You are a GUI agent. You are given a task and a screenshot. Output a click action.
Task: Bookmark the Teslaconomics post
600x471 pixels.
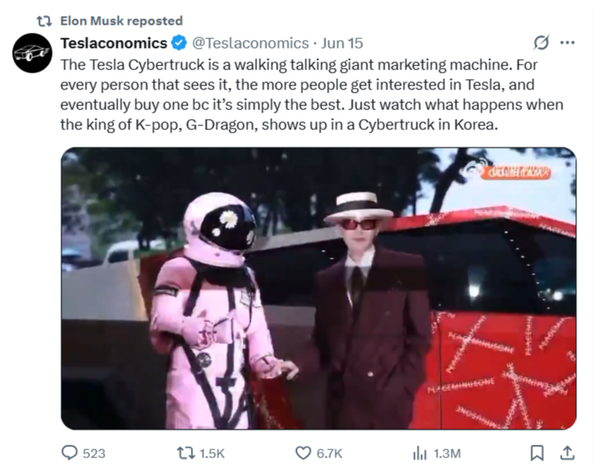click(x=537, y=453)
